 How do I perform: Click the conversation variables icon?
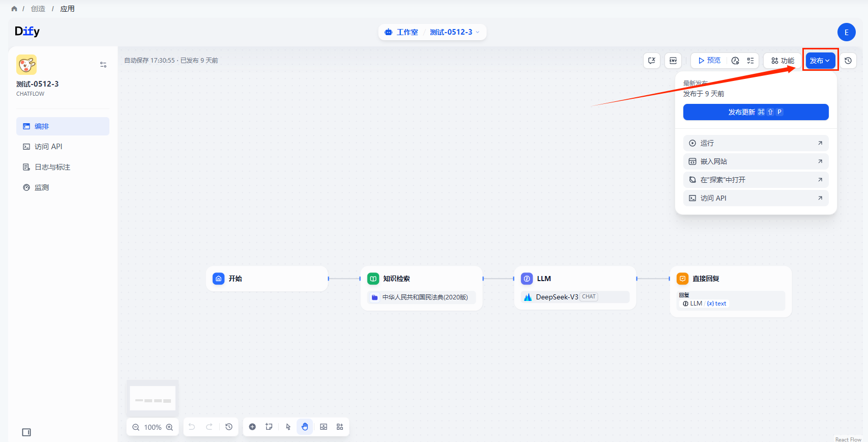pyautogui.click(x=652, y=61)
